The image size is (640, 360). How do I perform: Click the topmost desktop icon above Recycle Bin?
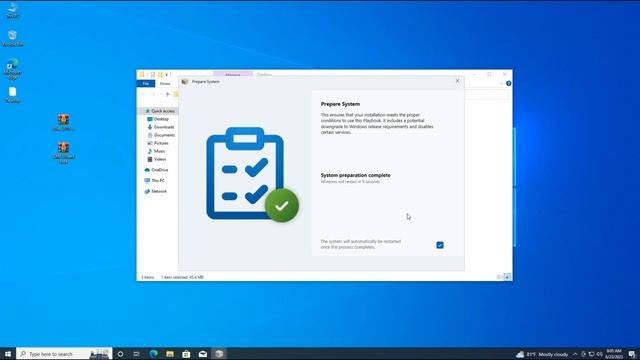[x=13, y=10]
